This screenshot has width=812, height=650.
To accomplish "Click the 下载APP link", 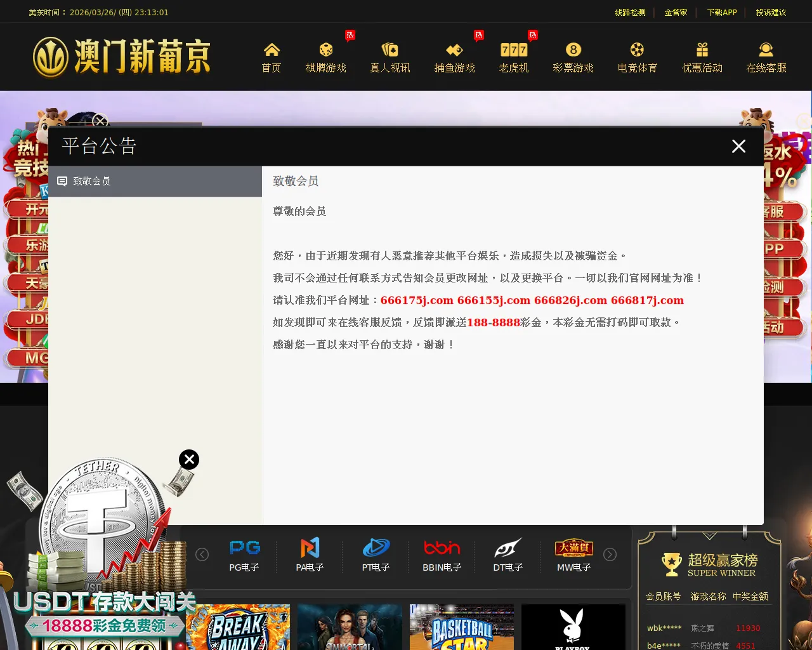I will coord(721,12).
